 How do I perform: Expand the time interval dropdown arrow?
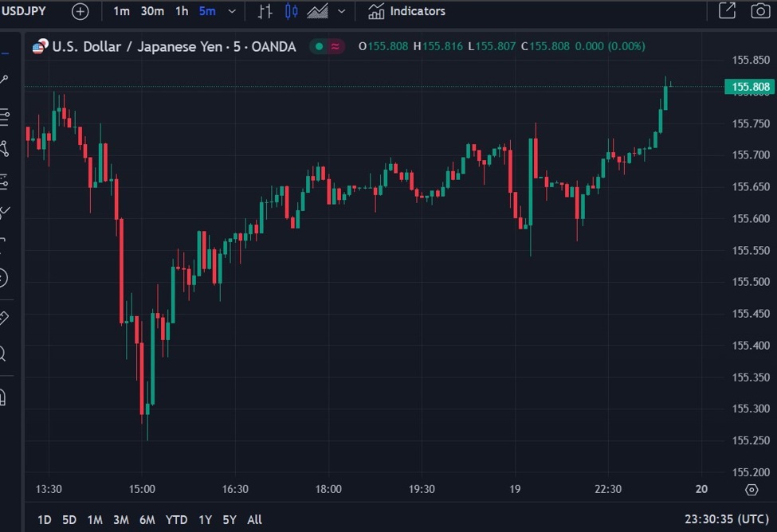click(232, 11)
